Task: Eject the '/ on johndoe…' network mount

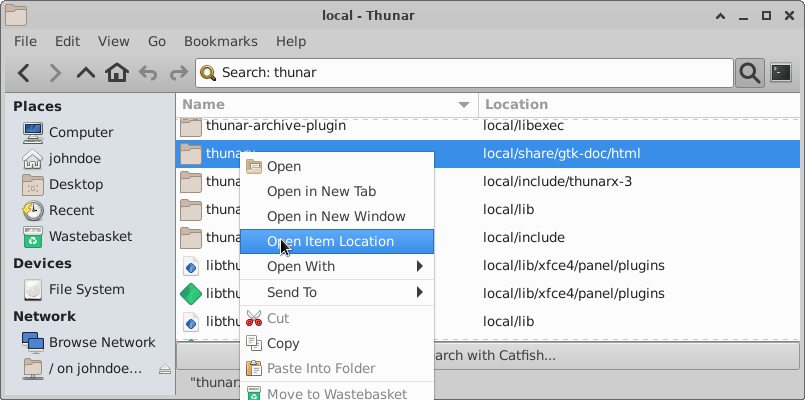Action: (164, 369)
